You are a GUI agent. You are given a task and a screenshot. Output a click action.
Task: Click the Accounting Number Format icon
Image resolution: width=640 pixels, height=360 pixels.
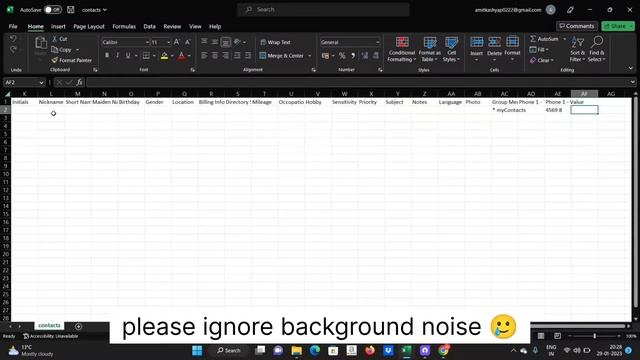(325, 56)
